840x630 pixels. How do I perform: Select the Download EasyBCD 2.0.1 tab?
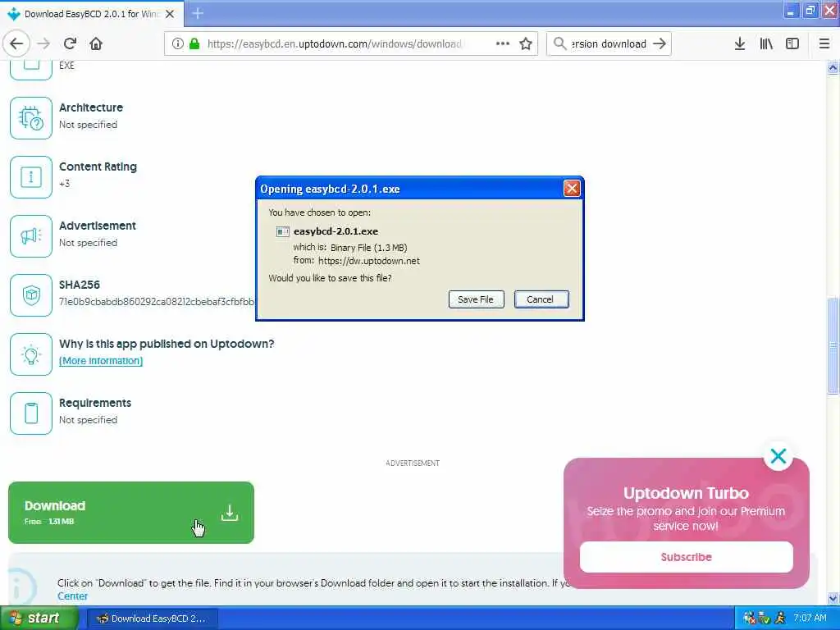pyautogui.click(x=92, y=14)
